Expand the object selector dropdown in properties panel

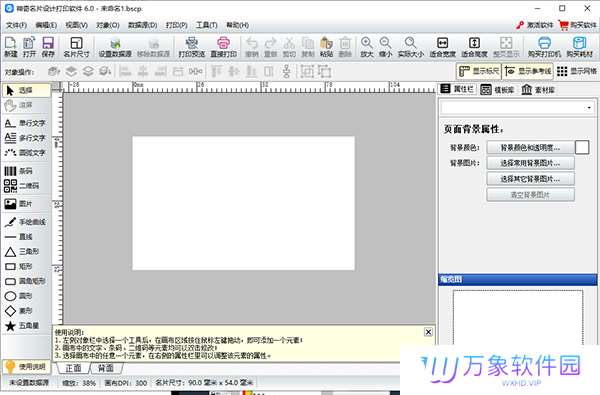[589, 108]
